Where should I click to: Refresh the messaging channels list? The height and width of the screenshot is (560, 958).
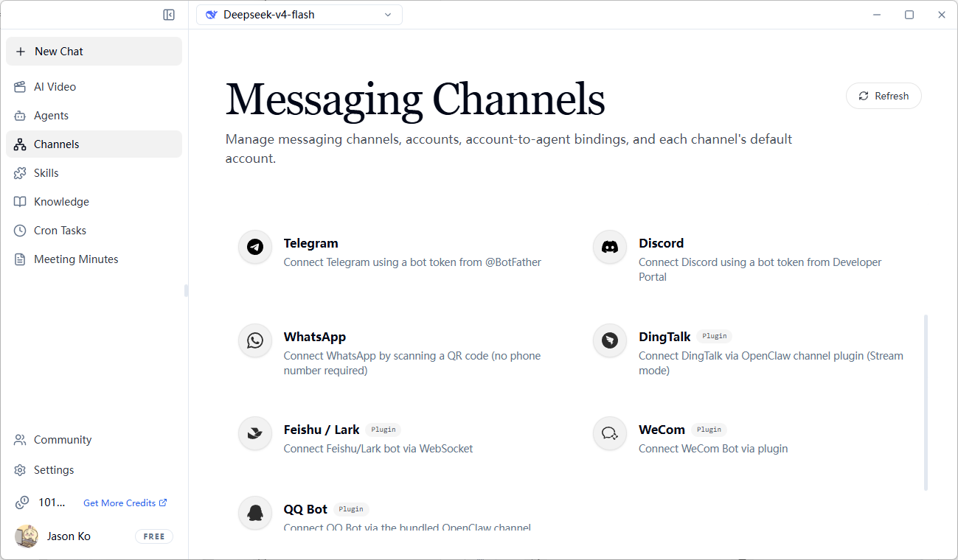click(x=884, y=96)
